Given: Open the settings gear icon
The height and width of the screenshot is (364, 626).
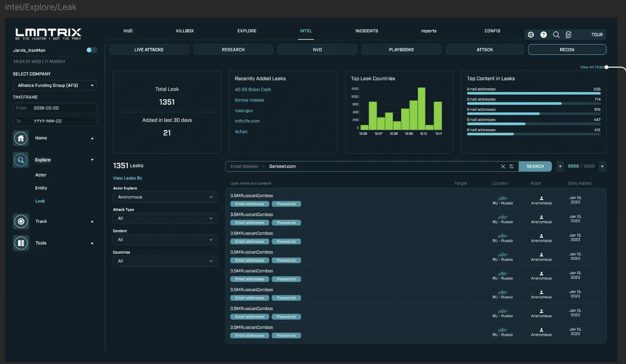Looking at the screenshot, I should 531,35.
